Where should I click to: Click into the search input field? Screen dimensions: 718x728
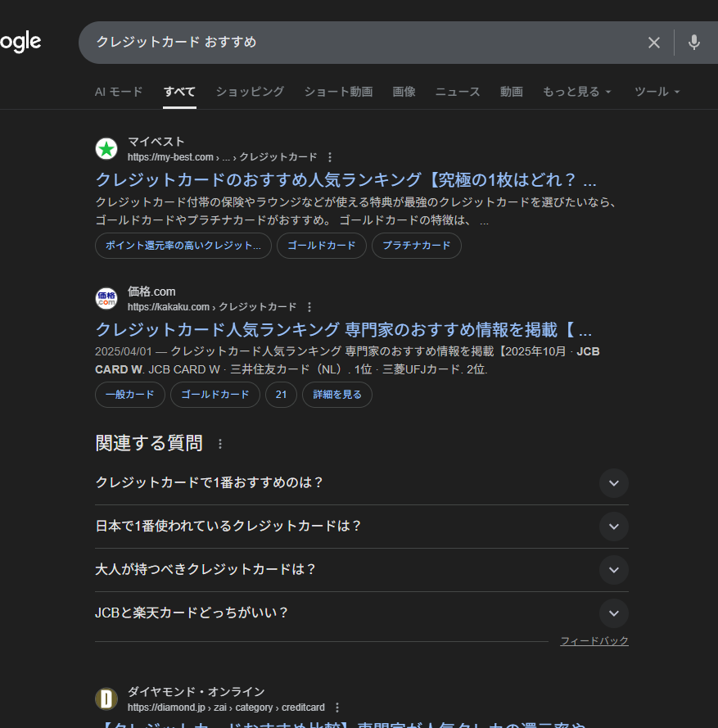point(360,43)
